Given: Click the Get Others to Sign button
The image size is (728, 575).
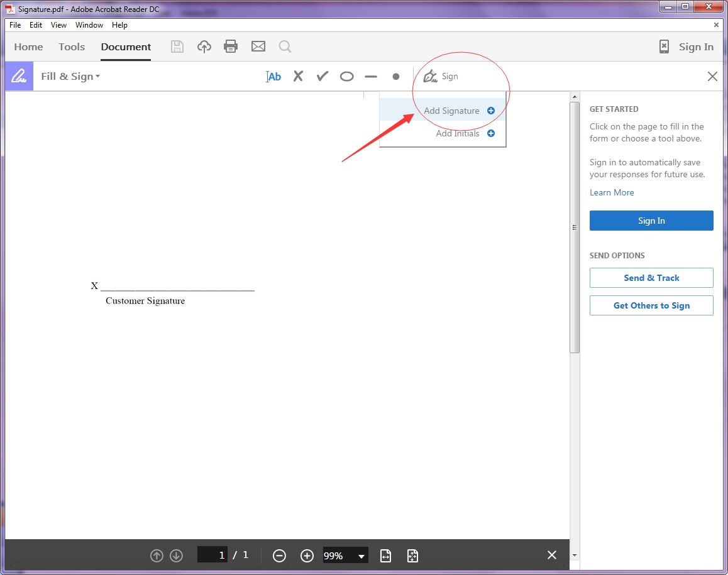Looking at the screenshot, I should click(x=651, y=305).
